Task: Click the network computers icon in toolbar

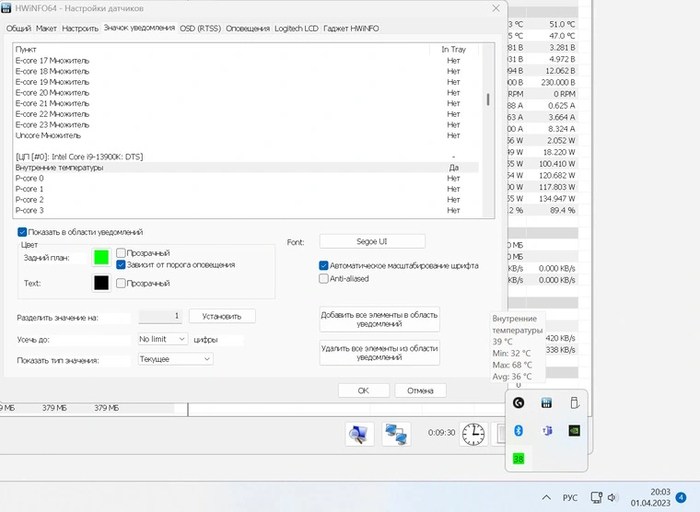Action: click(x=396, y=433)
